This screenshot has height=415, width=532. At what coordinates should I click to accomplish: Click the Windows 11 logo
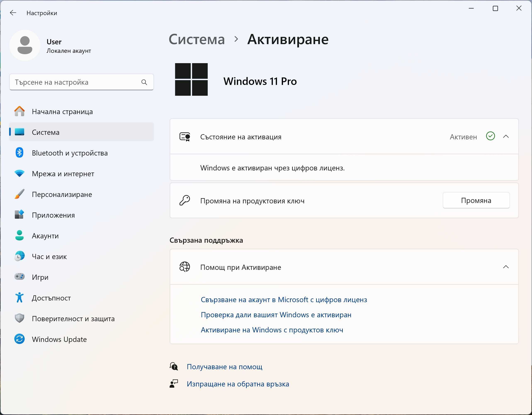[191, 80]
